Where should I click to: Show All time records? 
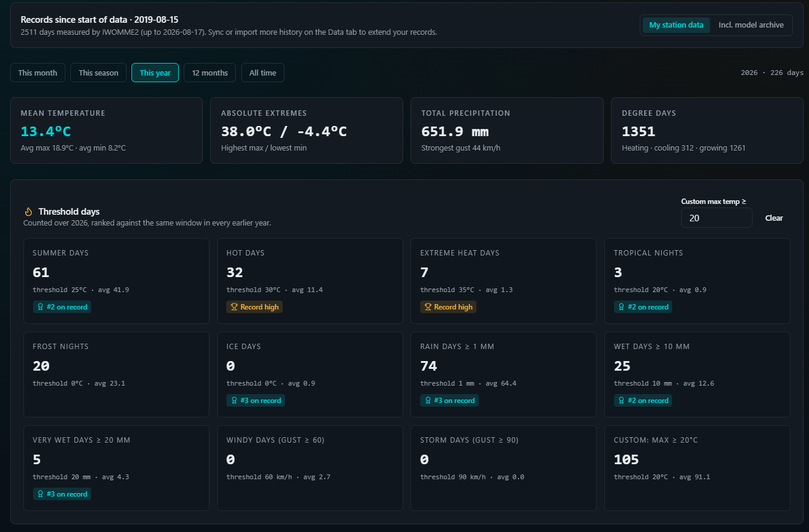tap(263, 73)
